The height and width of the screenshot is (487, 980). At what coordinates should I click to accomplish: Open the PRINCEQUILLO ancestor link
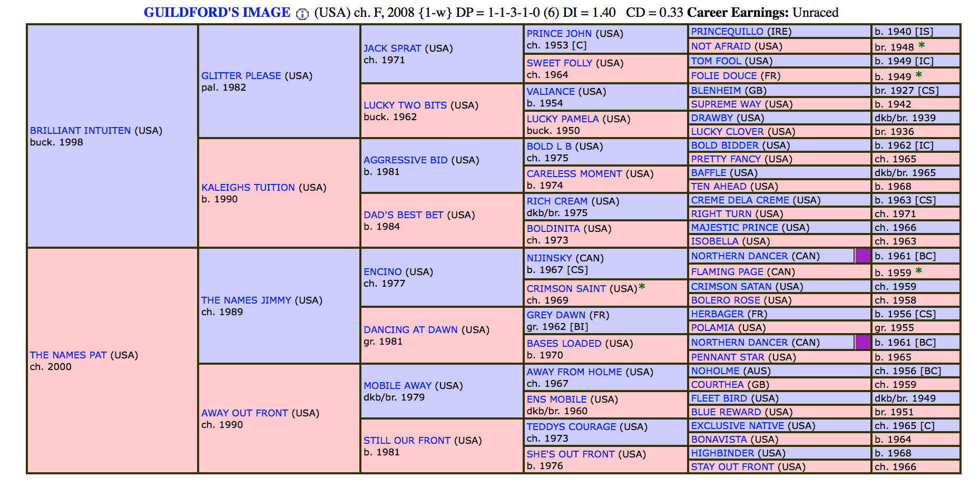[x=727, y=32]
